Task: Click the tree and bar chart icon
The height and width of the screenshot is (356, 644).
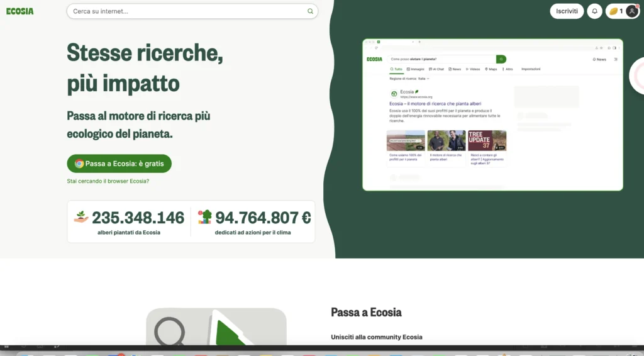Action: coord(204,217)
